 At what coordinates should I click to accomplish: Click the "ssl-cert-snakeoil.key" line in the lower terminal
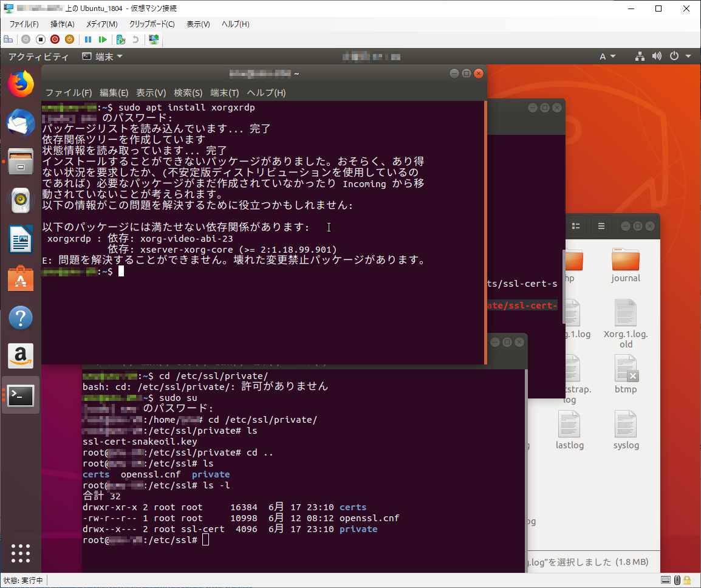point(140,442)
